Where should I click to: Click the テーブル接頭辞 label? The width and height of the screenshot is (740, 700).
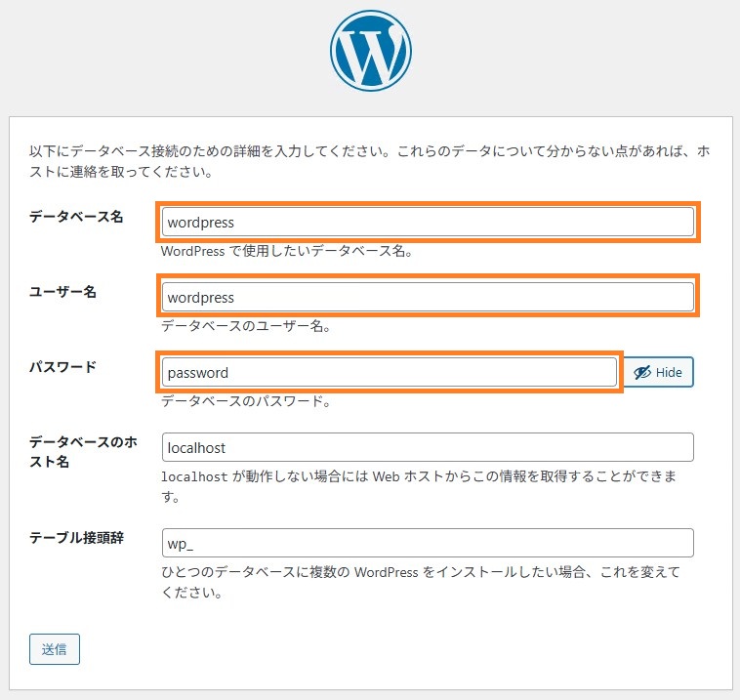[76, 537]
